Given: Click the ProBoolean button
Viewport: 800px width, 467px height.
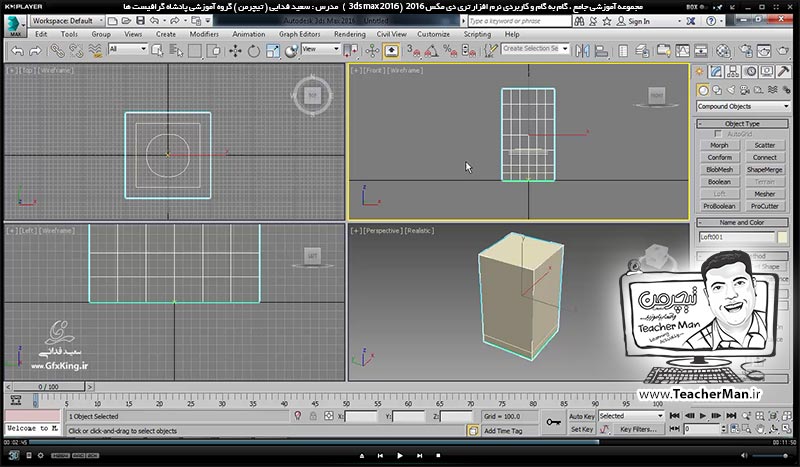Looking at the screenshot, I should click(x=719, y=206).
